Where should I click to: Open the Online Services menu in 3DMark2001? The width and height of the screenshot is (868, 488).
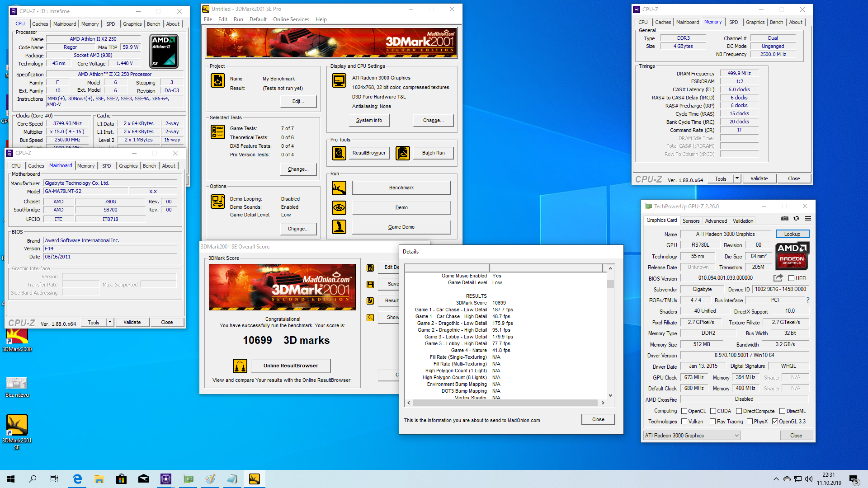pos(291,19)
